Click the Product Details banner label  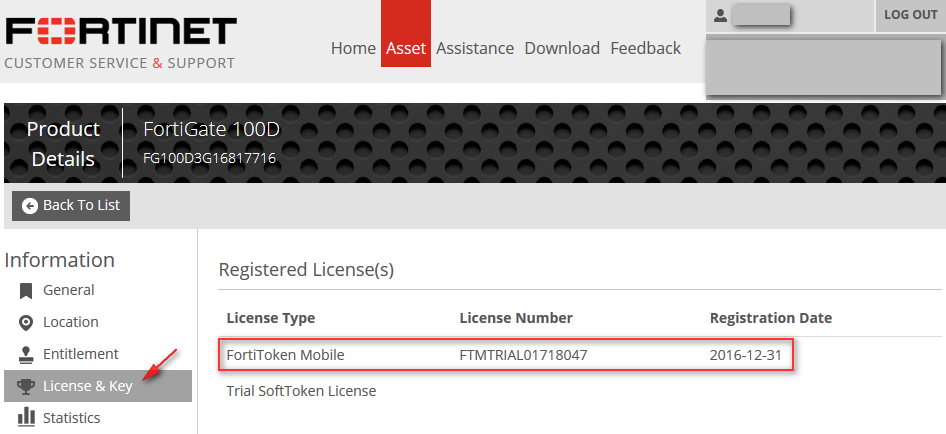point(63,144)
